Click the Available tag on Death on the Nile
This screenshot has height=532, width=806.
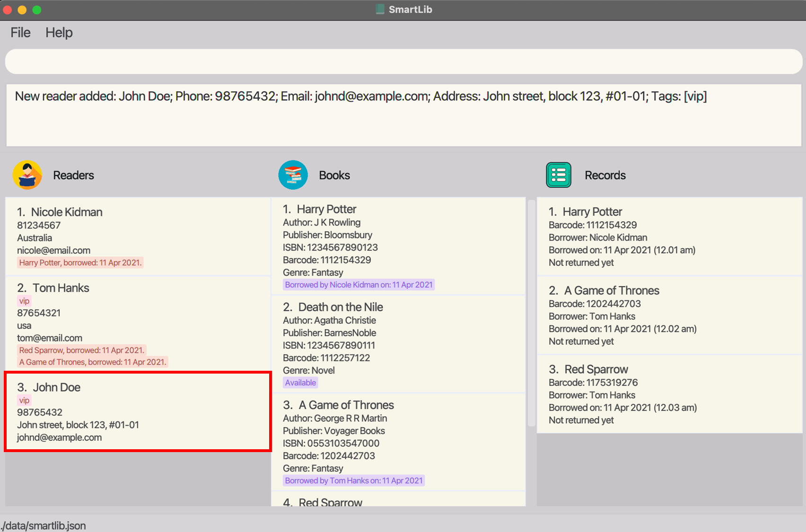300,383
